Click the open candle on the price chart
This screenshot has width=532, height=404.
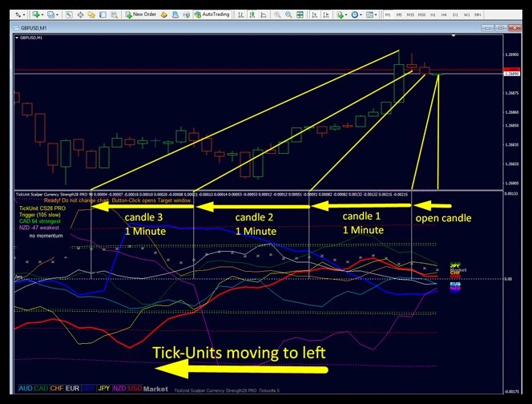click(x=437, y=74)
